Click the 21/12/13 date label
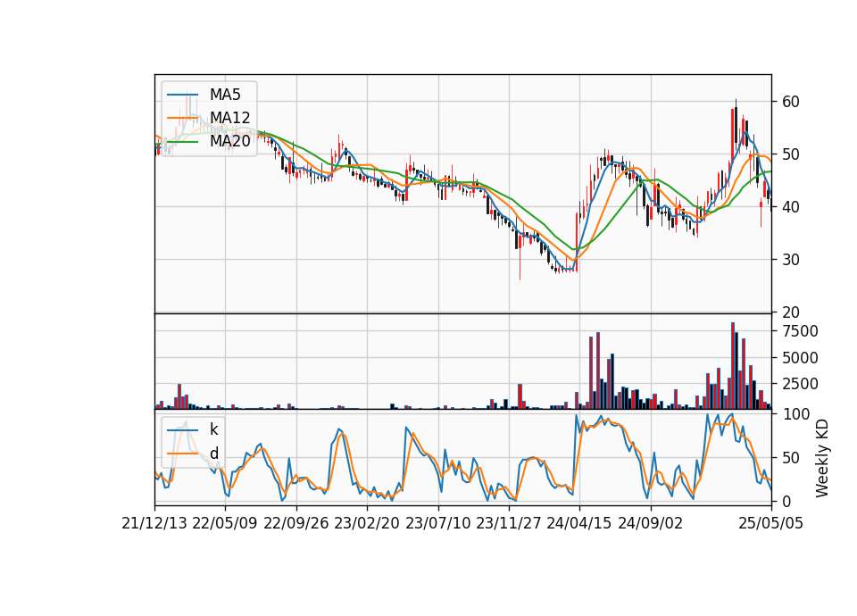This screenshot has height=616, width=857. coord(154,524)
